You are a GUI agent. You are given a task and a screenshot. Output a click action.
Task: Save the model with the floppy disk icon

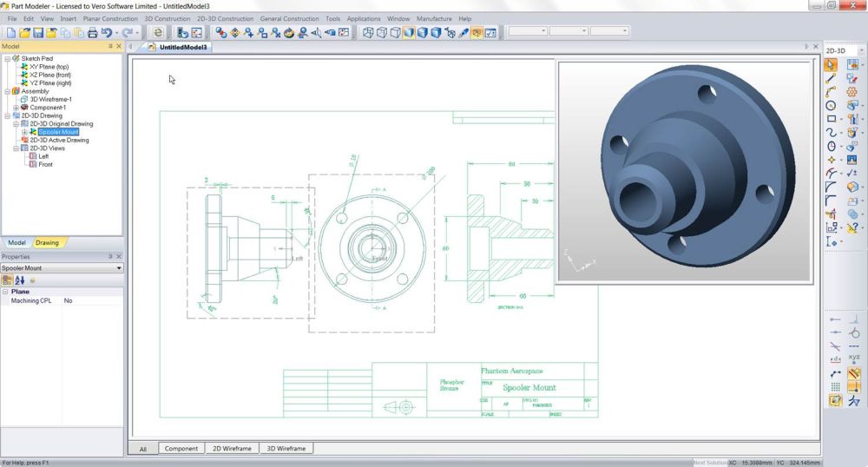point(38,33)
